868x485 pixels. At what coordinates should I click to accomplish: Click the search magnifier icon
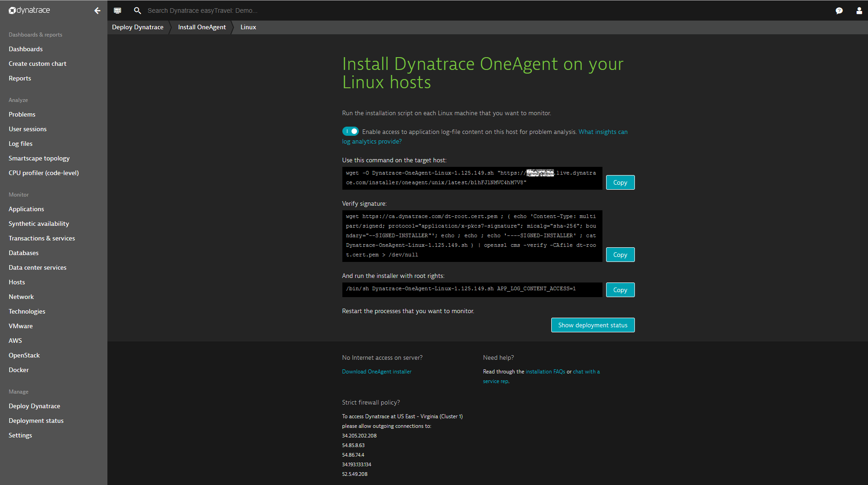point(137,11)
